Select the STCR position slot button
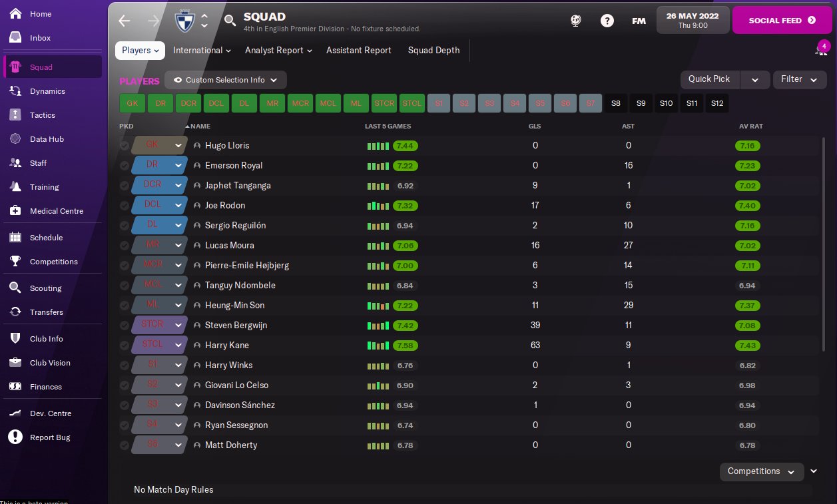The height and width of the screenshot is (504, 837). [x=384, y=103]
